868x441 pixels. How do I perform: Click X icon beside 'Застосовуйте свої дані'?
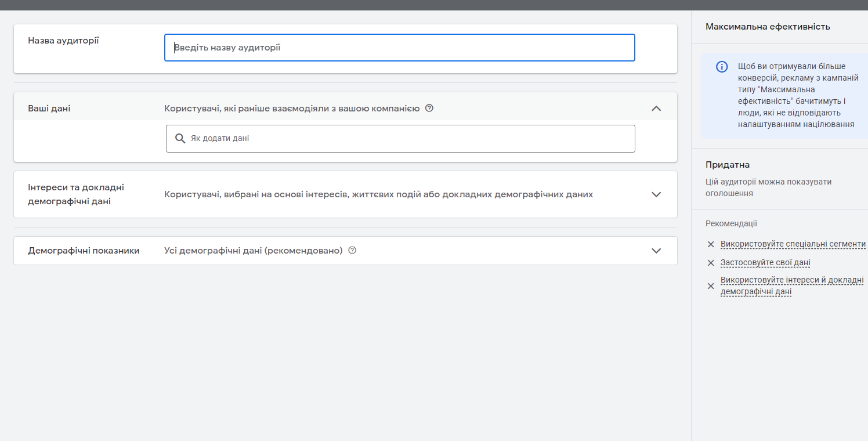(x=711, y=263)
